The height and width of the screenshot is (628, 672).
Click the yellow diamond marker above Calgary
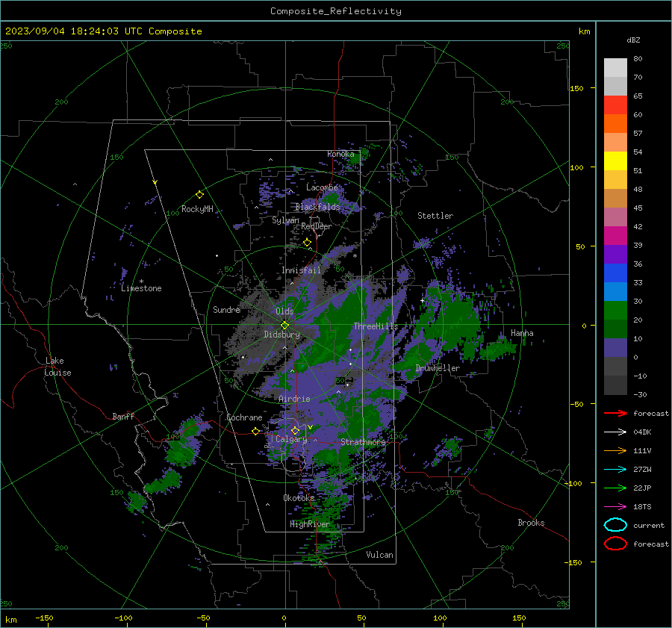tap(295, 430)
